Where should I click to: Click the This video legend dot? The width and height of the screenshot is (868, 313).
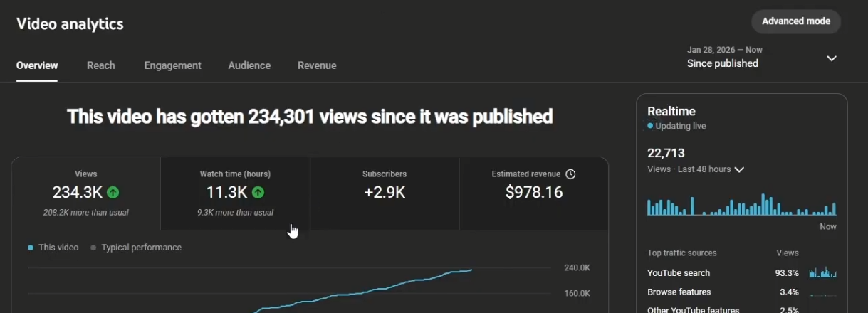coord(31,248)
